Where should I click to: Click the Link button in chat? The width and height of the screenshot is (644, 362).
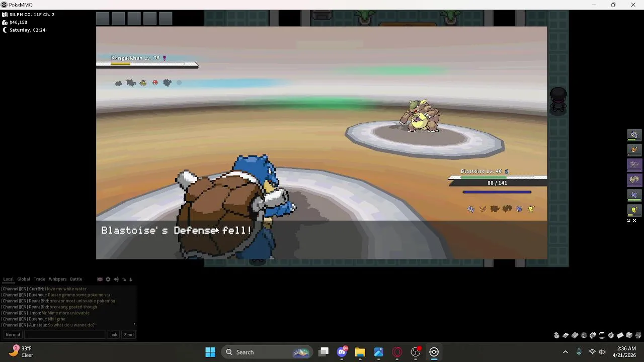pos(113,335)
